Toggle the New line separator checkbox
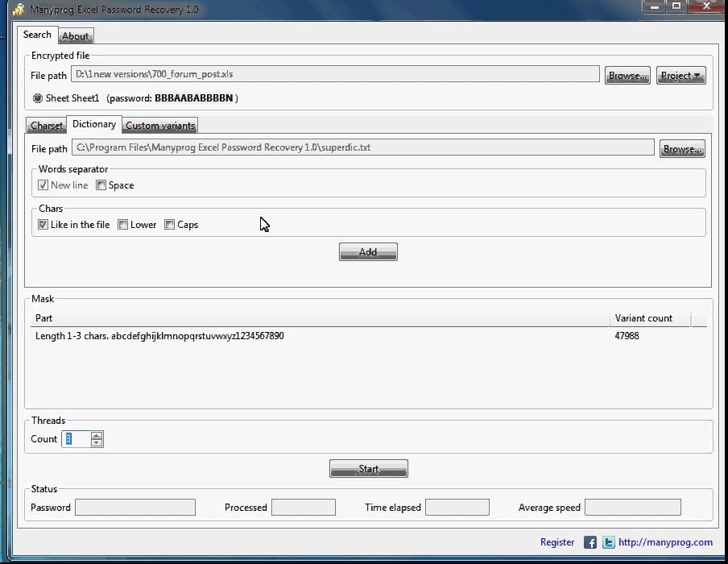This screenshot has width=728, height=564. point(43,185)
